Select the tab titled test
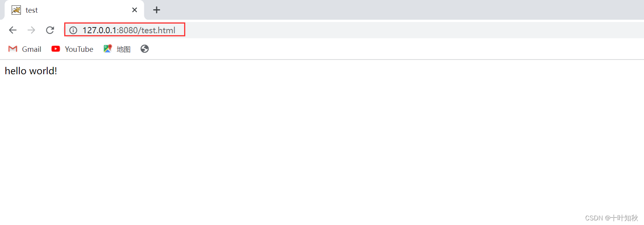644x225 pixels. coord(74,10)
